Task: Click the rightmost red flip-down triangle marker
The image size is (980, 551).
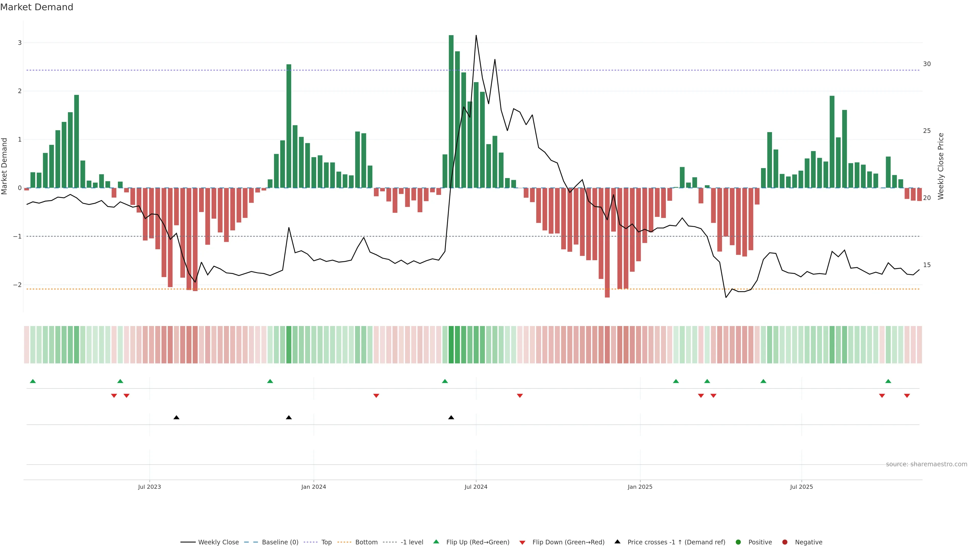Action: click(x=907, y=396)
